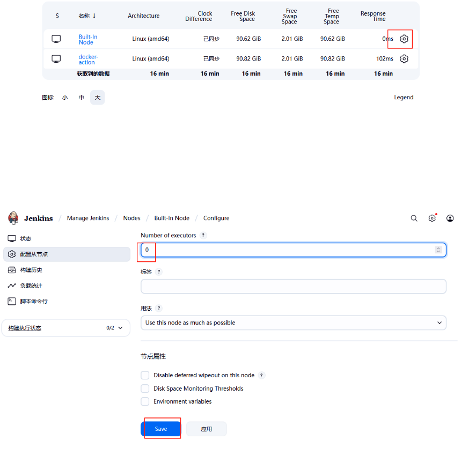Open the Legend link
This screenshot has height=476, width=461.
404,97
